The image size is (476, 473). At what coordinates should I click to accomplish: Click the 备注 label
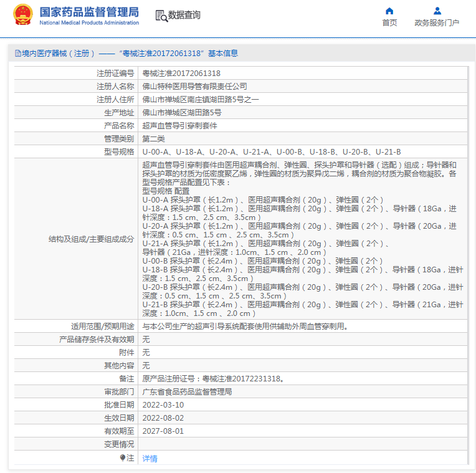pyautogui.click(x=126, y=378)
